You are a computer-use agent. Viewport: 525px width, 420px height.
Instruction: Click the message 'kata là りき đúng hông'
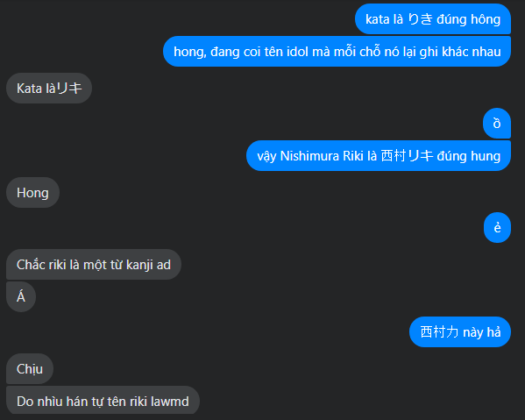tap(433, 19)
